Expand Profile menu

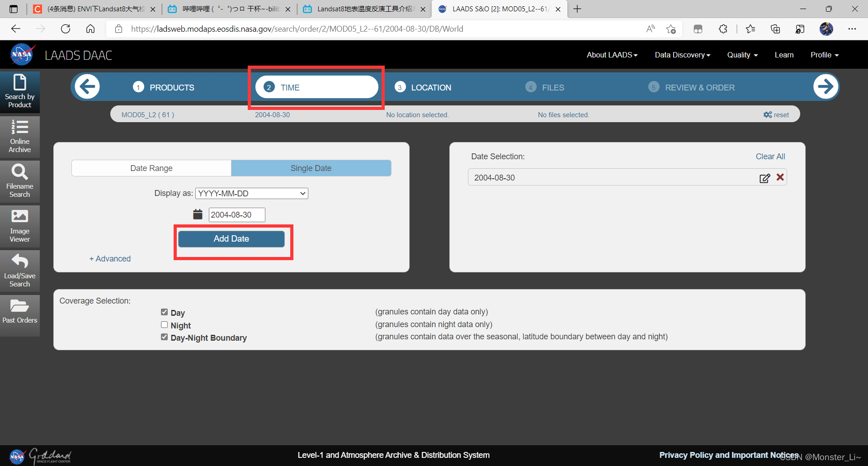pyautogui.click(x=825, y=55)
